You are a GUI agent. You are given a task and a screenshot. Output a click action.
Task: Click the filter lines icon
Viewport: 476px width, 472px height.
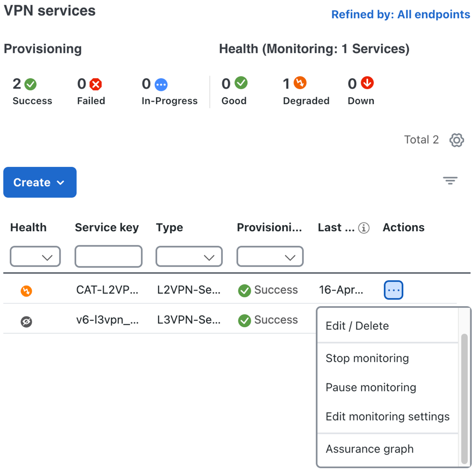tap(450, 181)
